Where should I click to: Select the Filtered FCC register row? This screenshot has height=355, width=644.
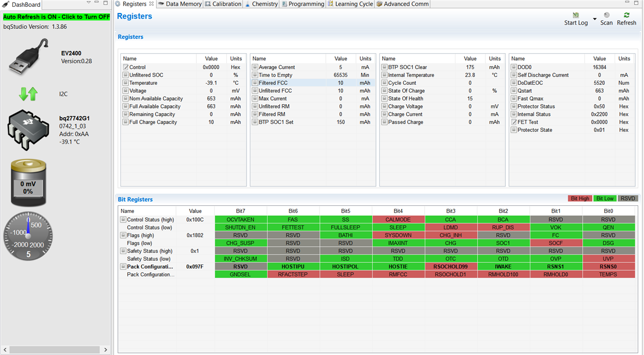tap(313, 83)
